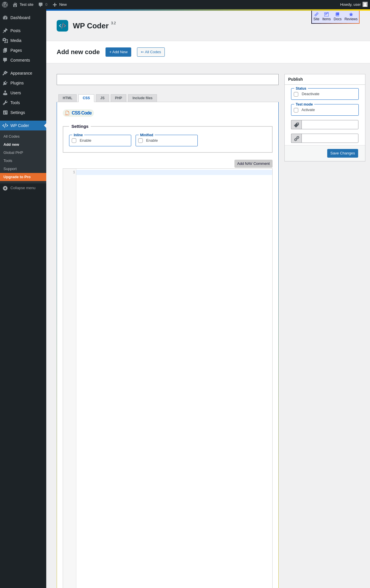Click Add NAV Comment button

[254, 164]
